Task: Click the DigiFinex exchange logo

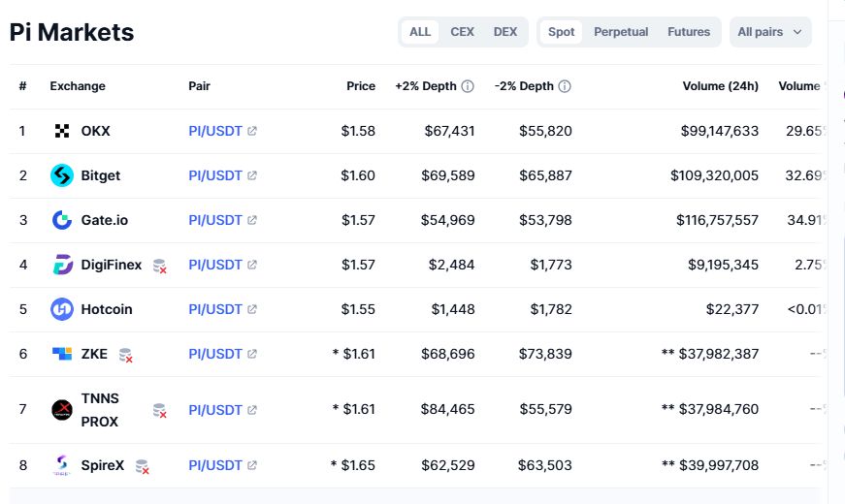Action: coord(62,265)
